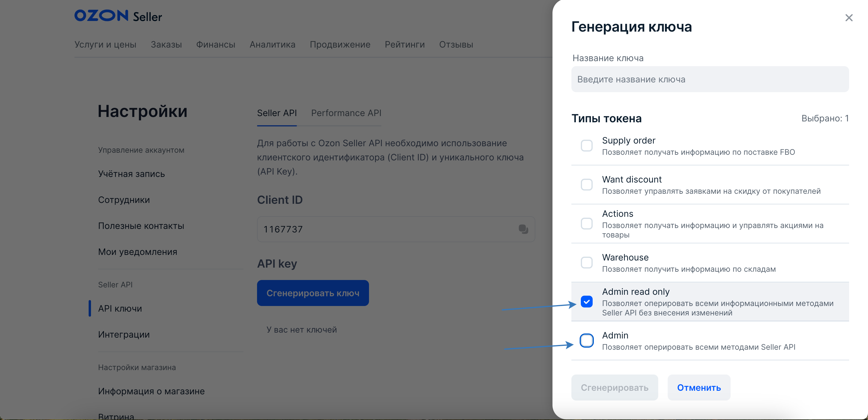Focus the key name input field
868x420 pixels.
[710, 79]
